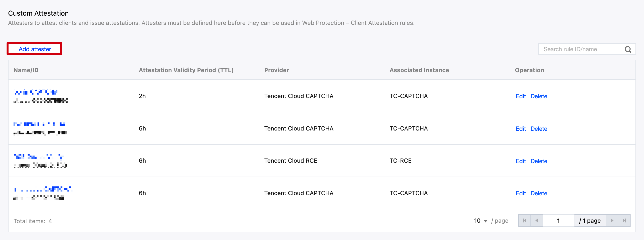Click the page number input box

point(559,220)
